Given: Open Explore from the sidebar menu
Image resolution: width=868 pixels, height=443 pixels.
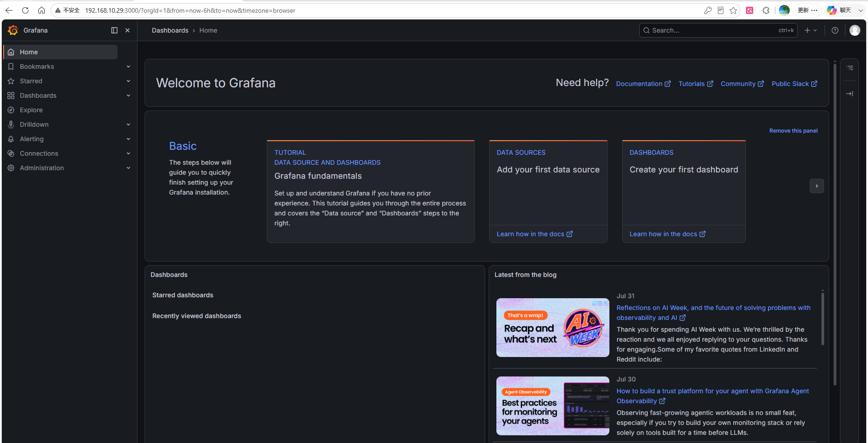Looking at the screenshot, I should tap(31, 110).
